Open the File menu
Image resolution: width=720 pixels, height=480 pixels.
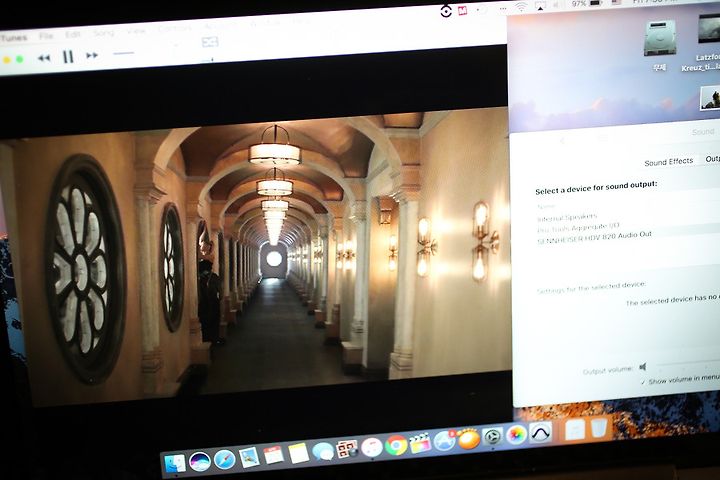pyautogui.click(x=45, y=36)
